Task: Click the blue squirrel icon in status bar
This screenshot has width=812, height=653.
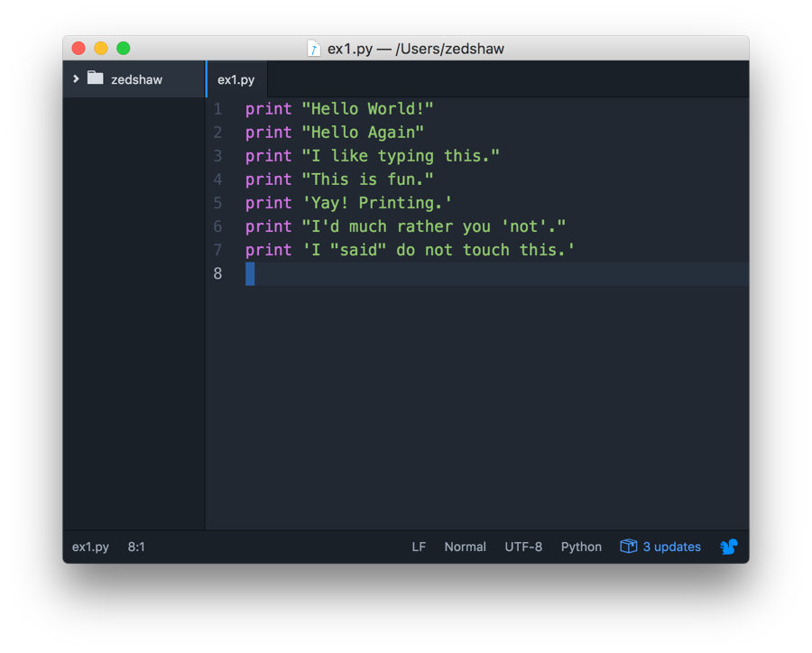Action: (x=729, y=547)
